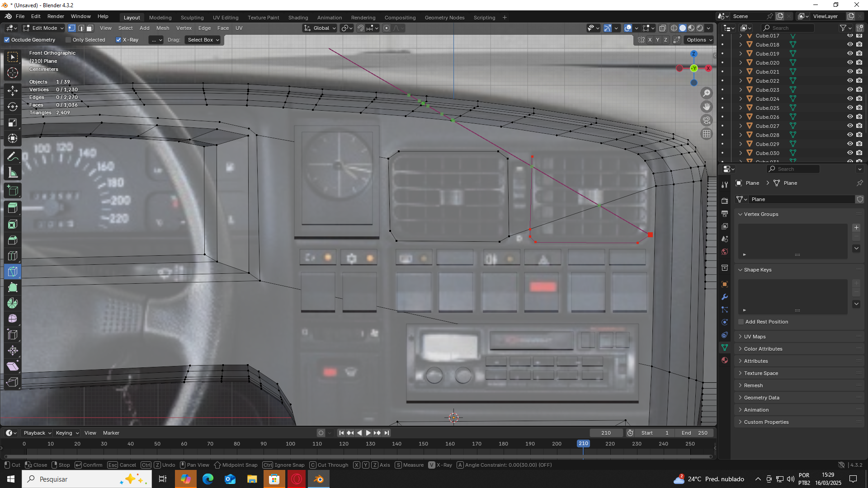868x488 pixels.
Task: Select the 3D Cursor tool
Action: (x=13, y=73)
